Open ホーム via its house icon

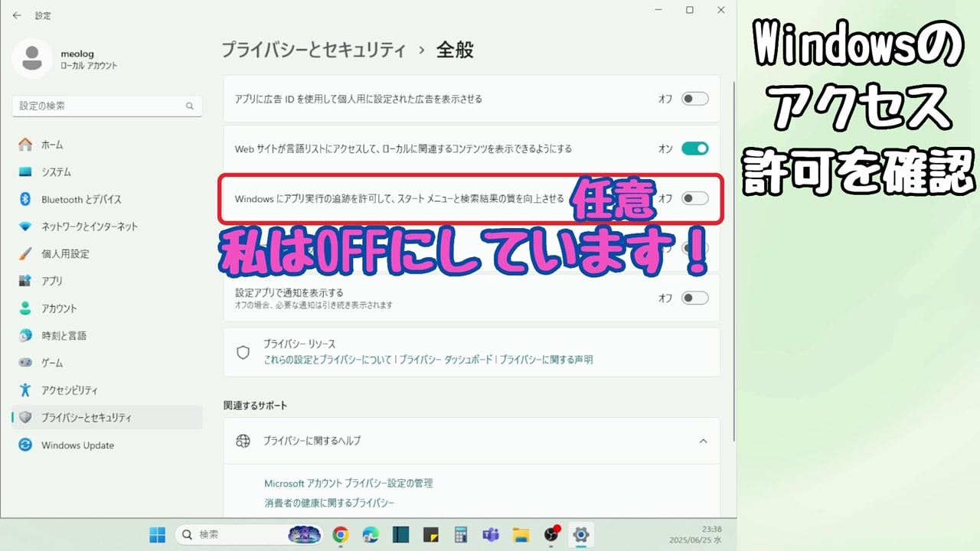[25, 145]
